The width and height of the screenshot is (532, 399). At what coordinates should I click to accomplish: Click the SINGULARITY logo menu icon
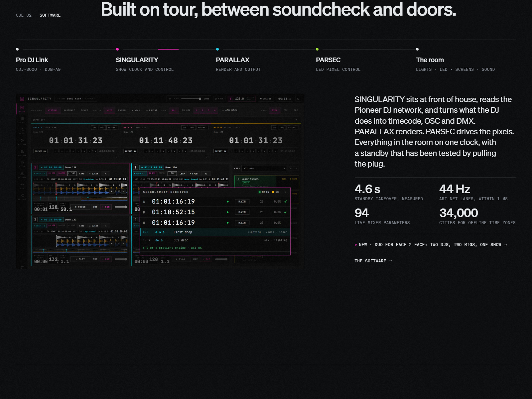22,99
